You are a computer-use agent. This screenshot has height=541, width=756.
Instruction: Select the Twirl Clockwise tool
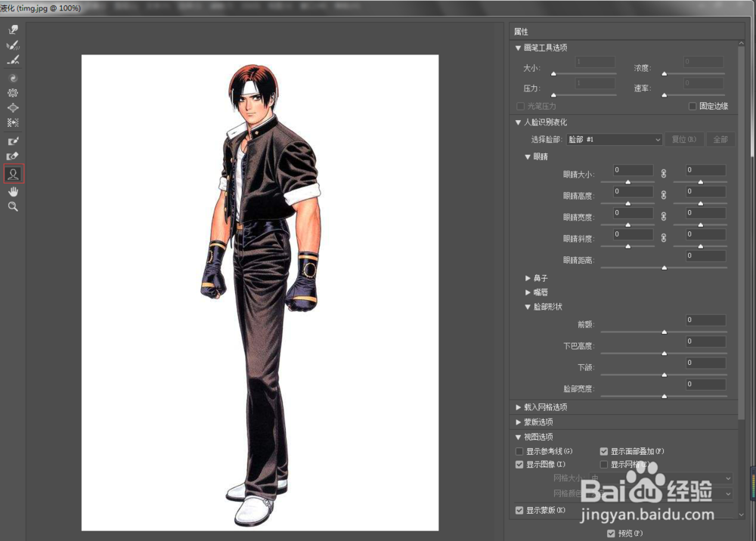(13, 78)
